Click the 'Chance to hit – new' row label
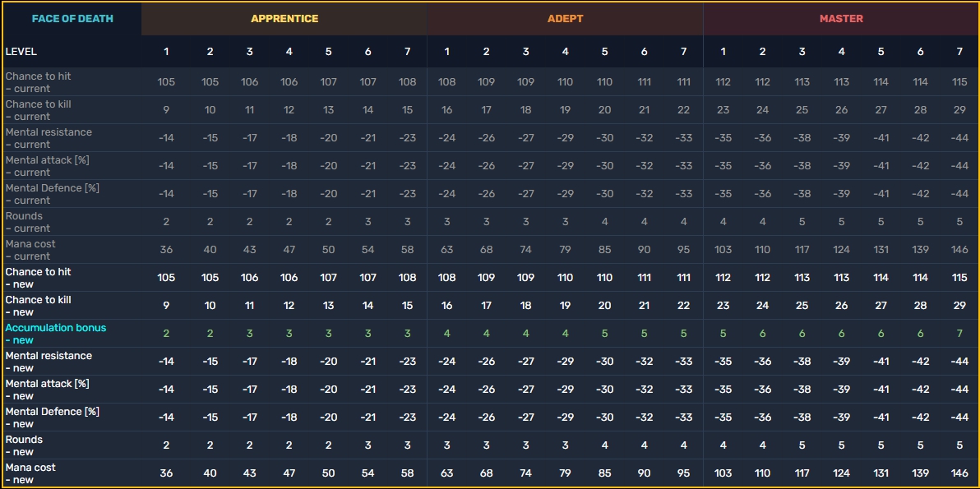 pos(38,278)
